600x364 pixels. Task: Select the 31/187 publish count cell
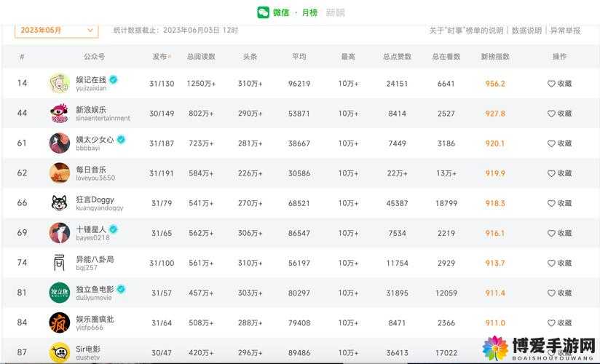point(162,143)
